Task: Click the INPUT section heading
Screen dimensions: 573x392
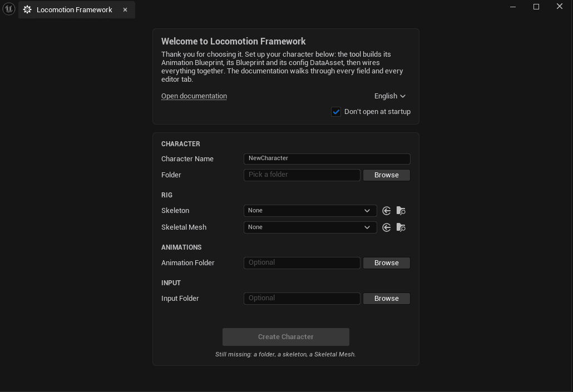Action: tap(171, 283)
